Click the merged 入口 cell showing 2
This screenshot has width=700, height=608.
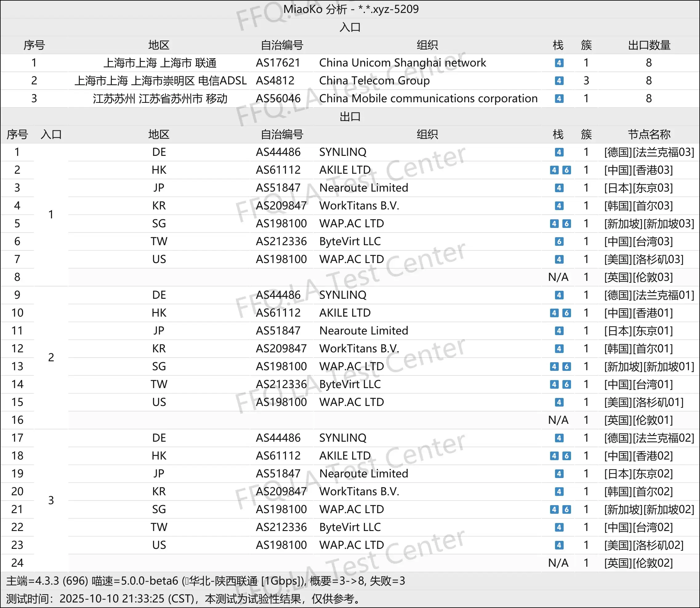(x=51, y=357)
